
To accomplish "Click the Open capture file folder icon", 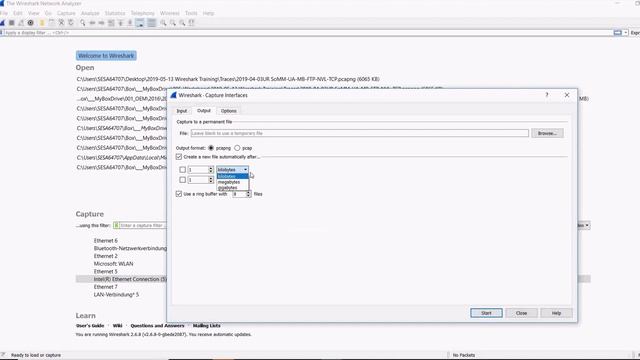I will tap(42, 23).
